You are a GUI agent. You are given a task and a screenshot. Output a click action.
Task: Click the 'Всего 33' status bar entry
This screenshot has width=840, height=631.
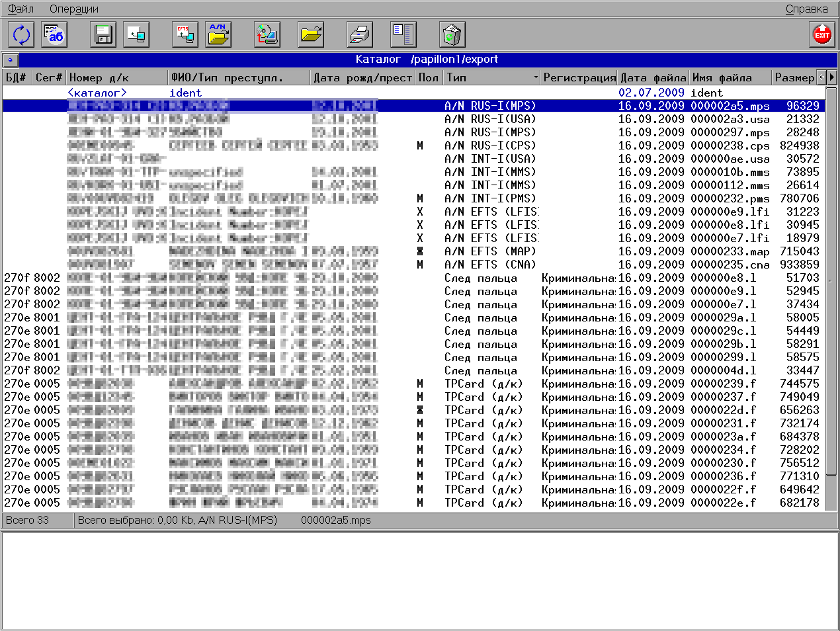(27, 520)
